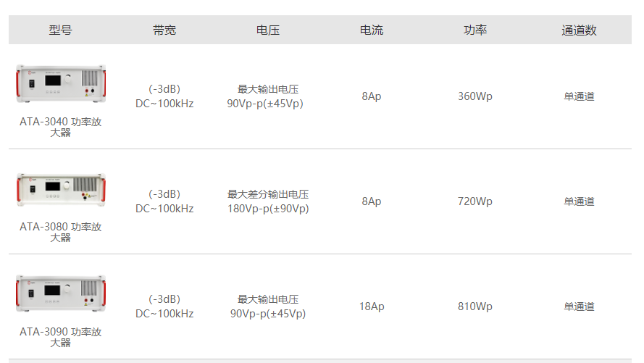Click the ATA-3080 功率放大器 product link
This screenshot has width=644, height=363.
coord(60,232)
